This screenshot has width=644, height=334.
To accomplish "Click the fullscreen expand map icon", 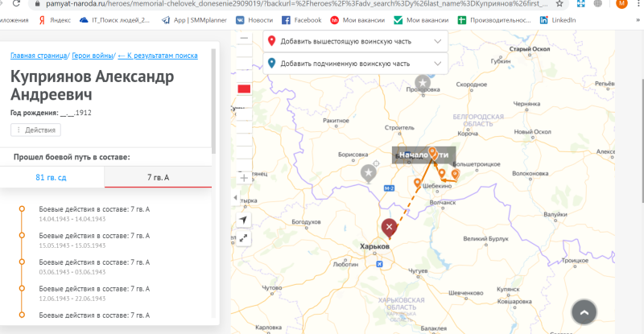I will [244, 239].
